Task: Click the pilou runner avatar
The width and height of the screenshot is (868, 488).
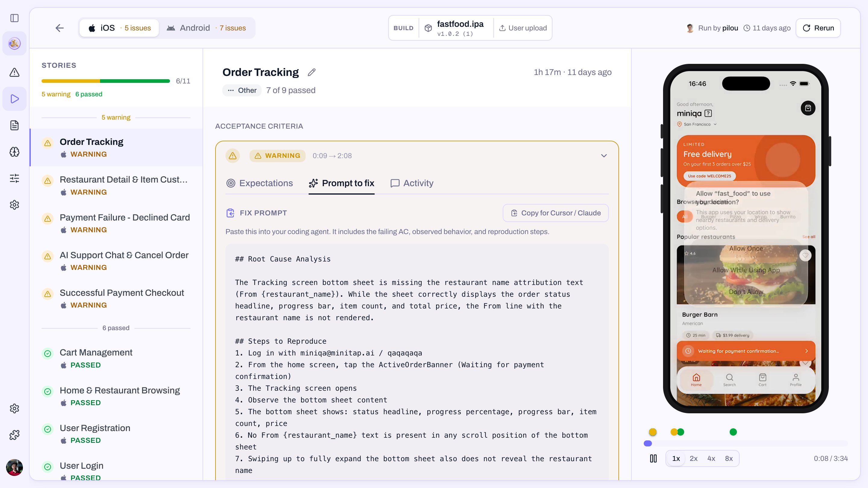Action: coord(690,28)
